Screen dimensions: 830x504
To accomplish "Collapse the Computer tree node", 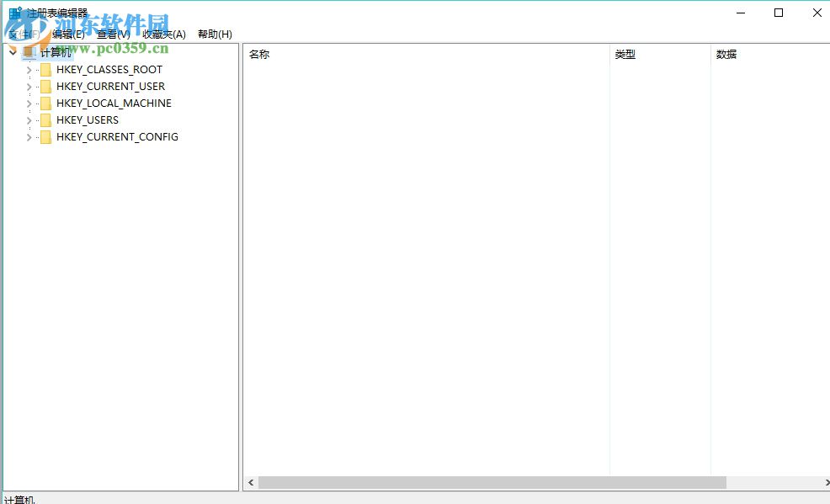I will (x=12, y=50).
